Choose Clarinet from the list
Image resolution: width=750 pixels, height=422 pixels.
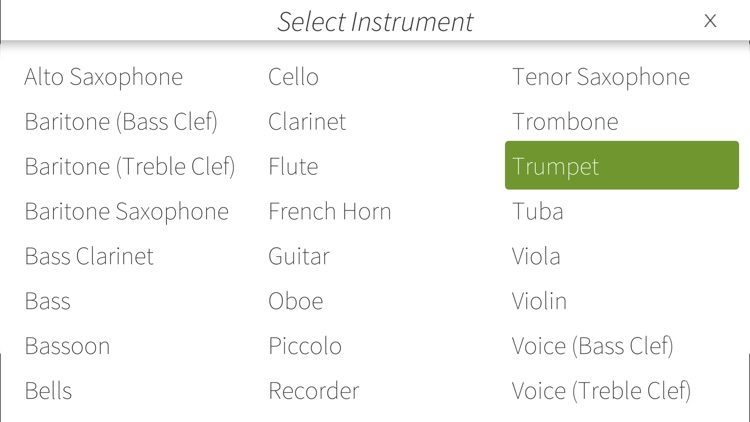307,122
